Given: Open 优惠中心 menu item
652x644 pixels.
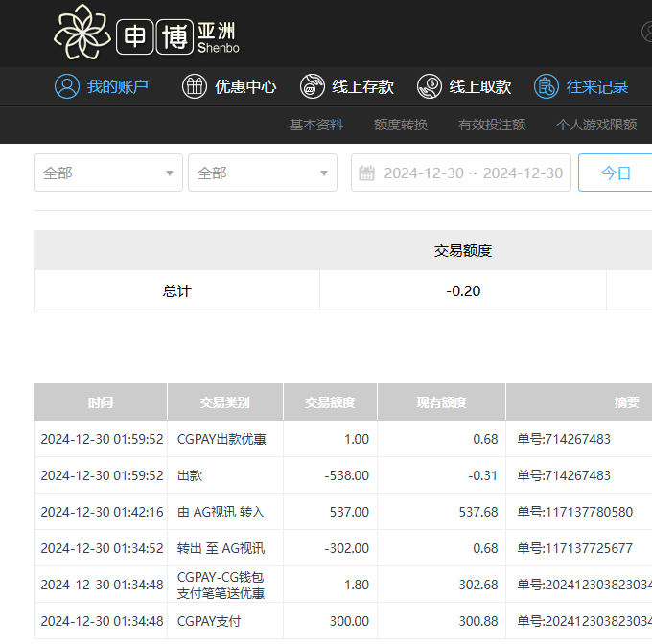Looking at the screenshot, I should pos(245,86).
